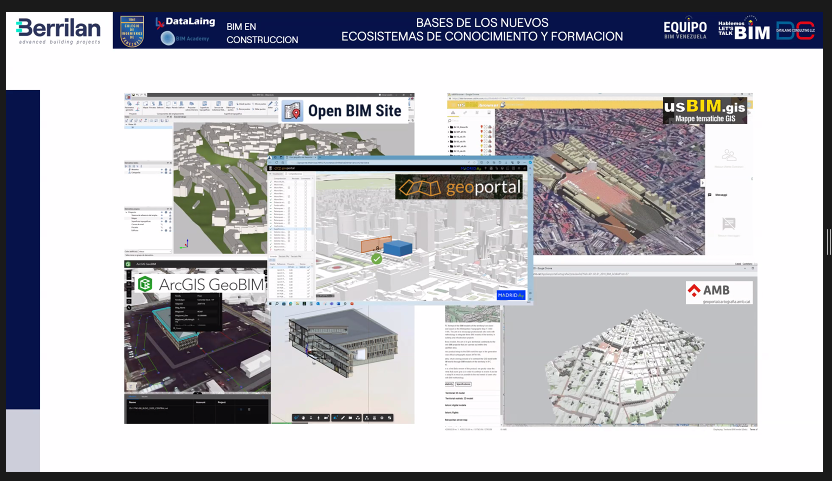The image size is (832, 481).
Task: Open the sectioned building model screenshot
Action: tap(343, 363)
